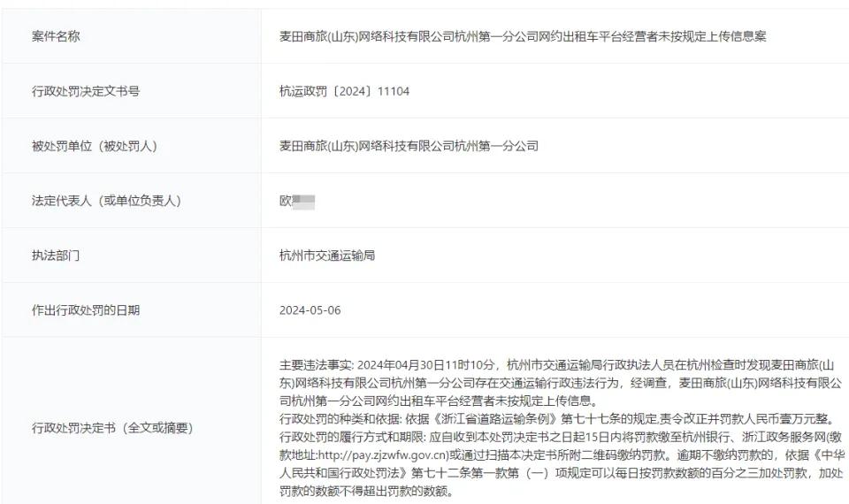The image size is (849, 504).
Task: Click the line starting 行政处罚的履行方式和期限
Action: click(x=561, y=437)
